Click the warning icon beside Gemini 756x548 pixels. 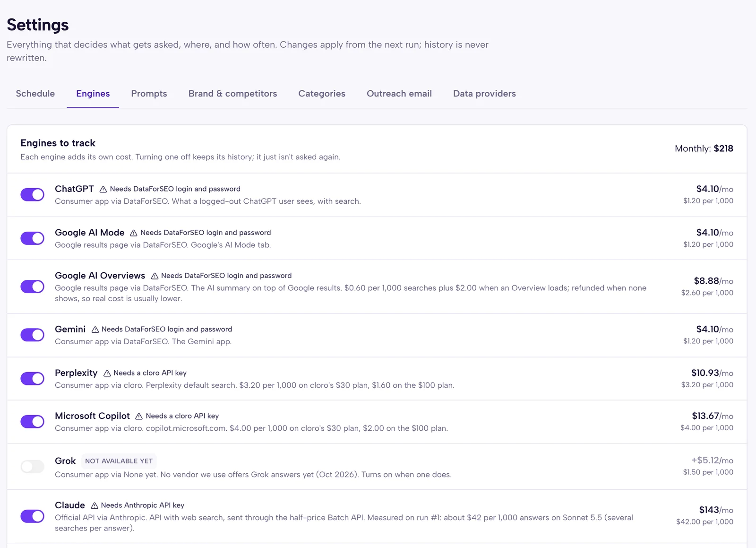(95, 330)
